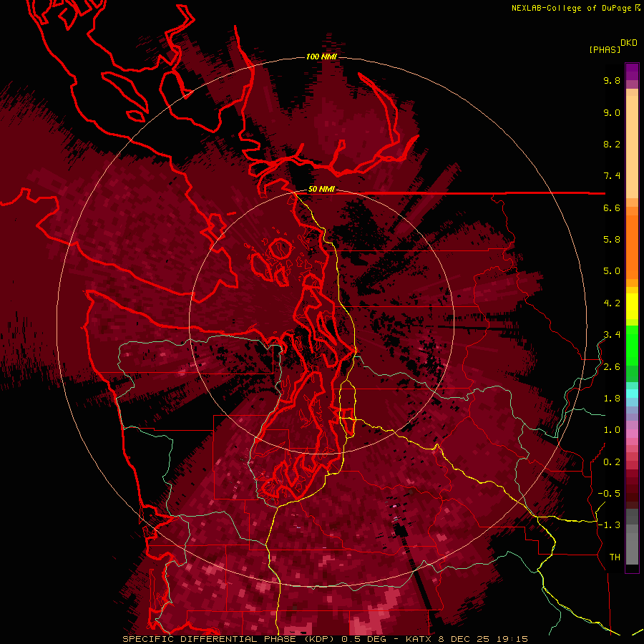The image size is (644, 644).
Task: Select the -1.3 scale value
Action: pos(609,525)
